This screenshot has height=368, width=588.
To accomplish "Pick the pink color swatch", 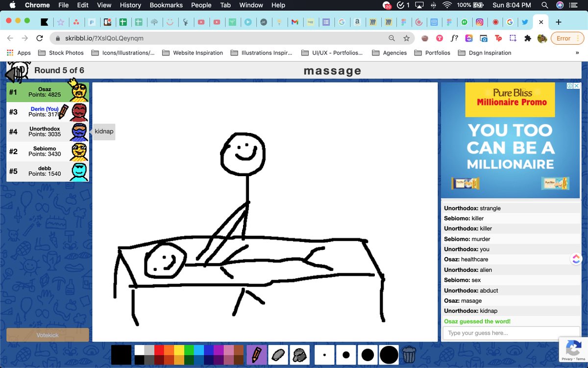I will tap(229, 350).
